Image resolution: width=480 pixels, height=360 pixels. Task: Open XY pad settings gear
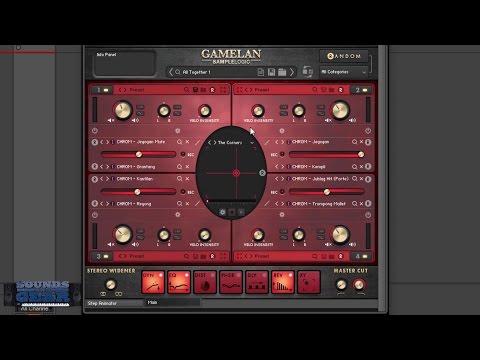click(222, 212)
